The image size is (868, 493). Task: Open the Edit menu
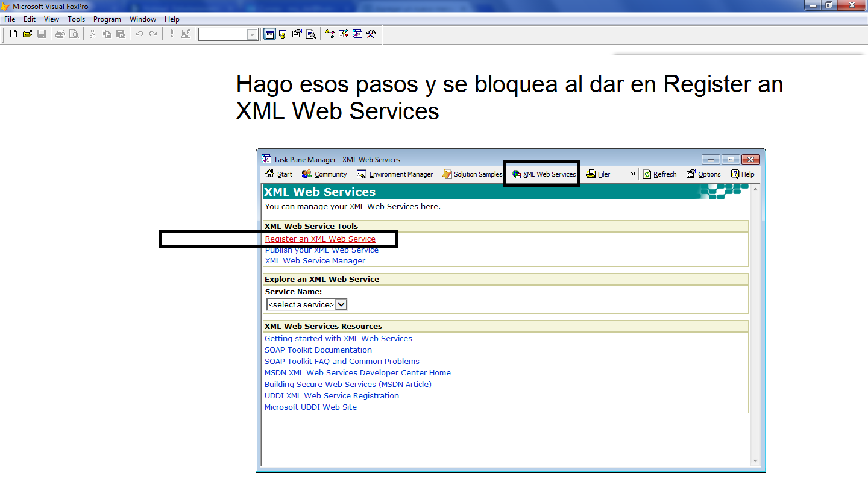coord(30,19)
